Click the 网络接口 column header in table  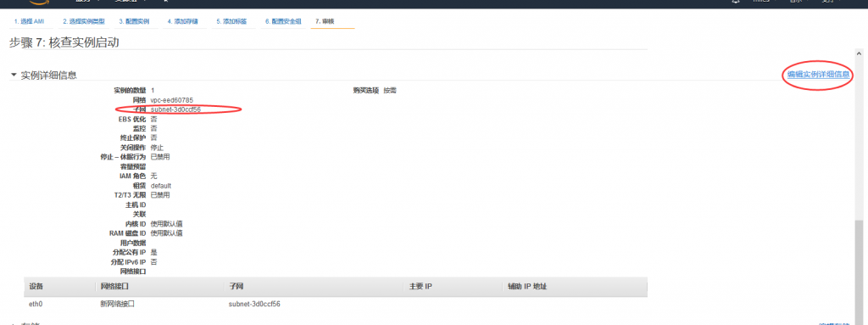pos(114,287)
